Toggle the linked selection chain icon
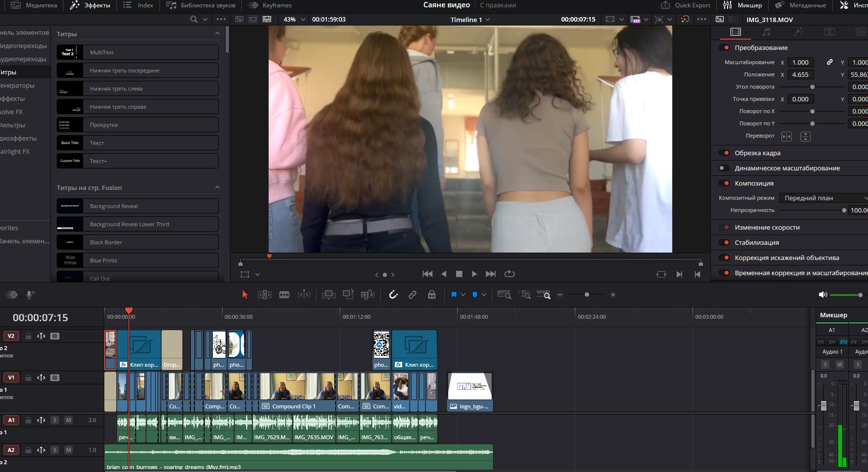Screen dimensions: 868x472 click(412, 295)
